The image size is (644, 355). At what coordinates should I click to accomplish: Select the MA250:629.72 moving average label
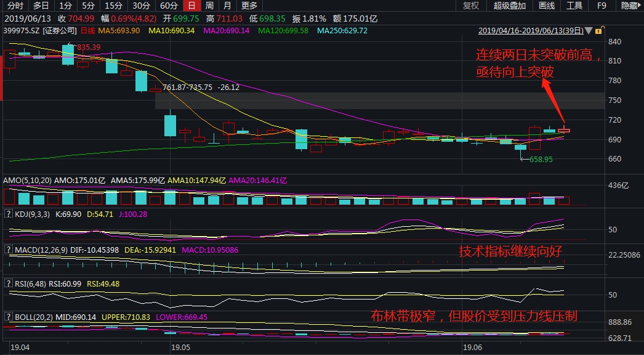[x=342, y=30]
